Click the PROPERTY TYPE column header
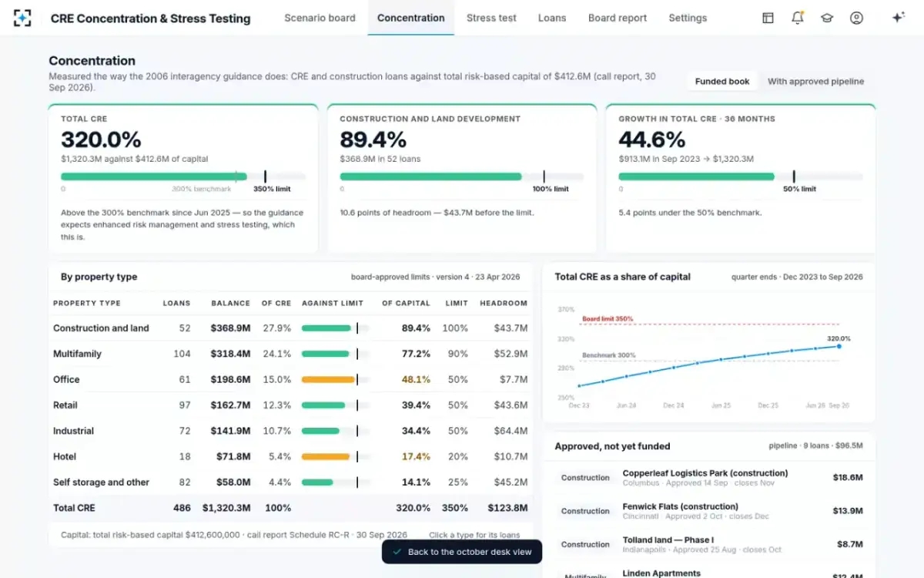Screen dimensions: 924x578 [x=87, y=304]
